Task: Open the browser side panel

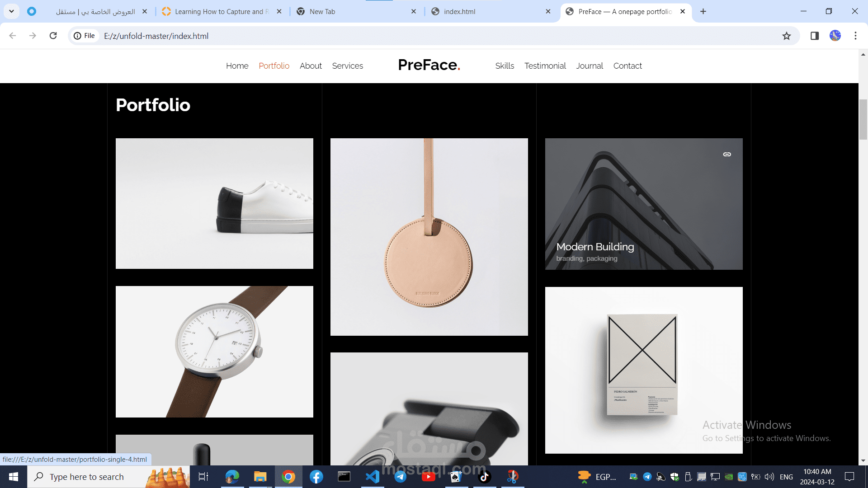Action: pyautogui.click(x=815, y=36)
